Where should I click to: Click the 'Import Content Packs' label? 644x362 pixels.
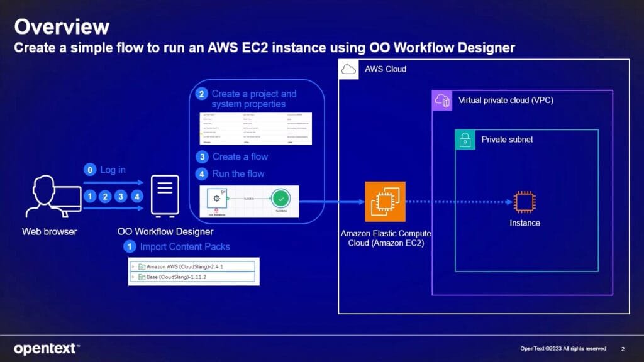pyautogui.click(x=185, y=246)
